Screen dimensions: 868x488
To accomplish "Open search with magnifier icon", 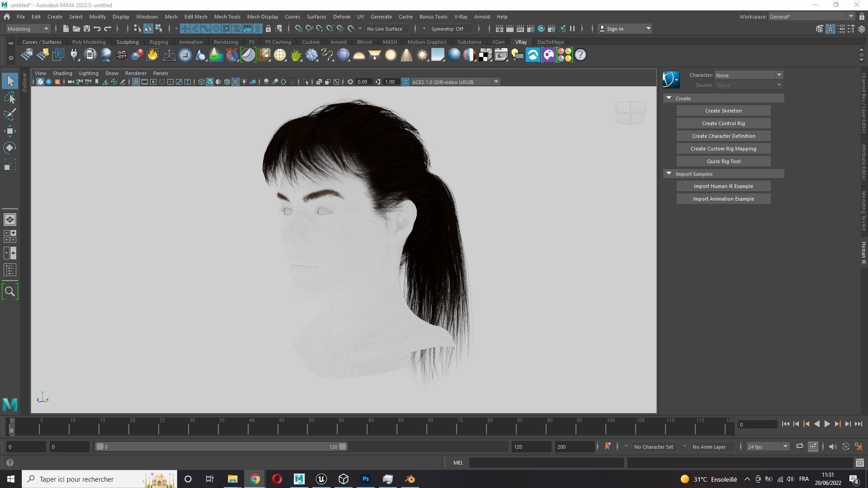I will 10,291.
